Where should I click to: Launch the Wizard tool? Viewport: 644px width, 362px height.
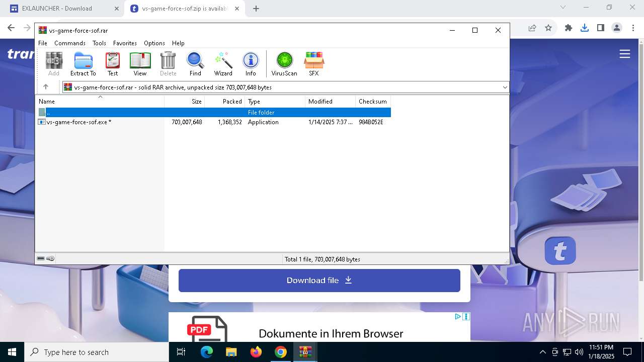[x=223, y=64]
